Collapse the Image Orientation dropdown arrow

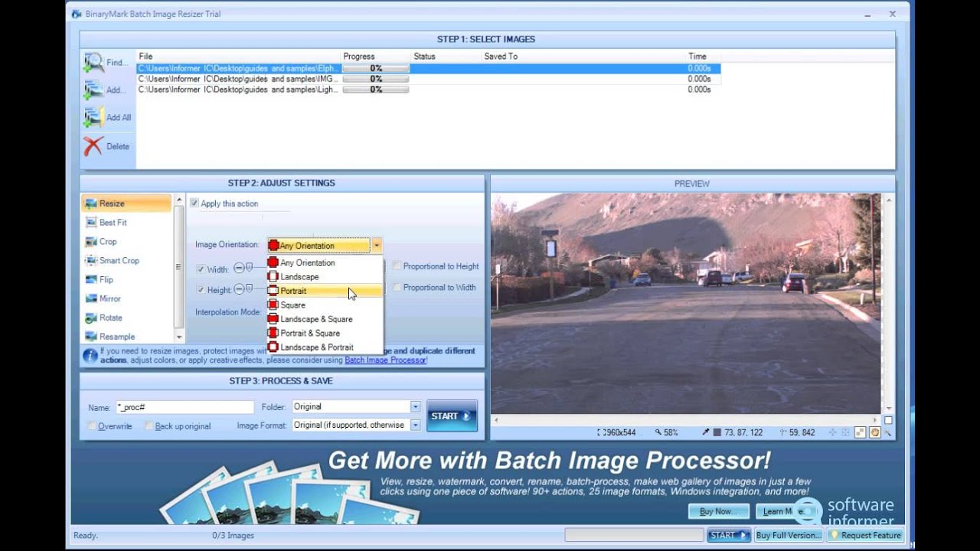[377, 246]
